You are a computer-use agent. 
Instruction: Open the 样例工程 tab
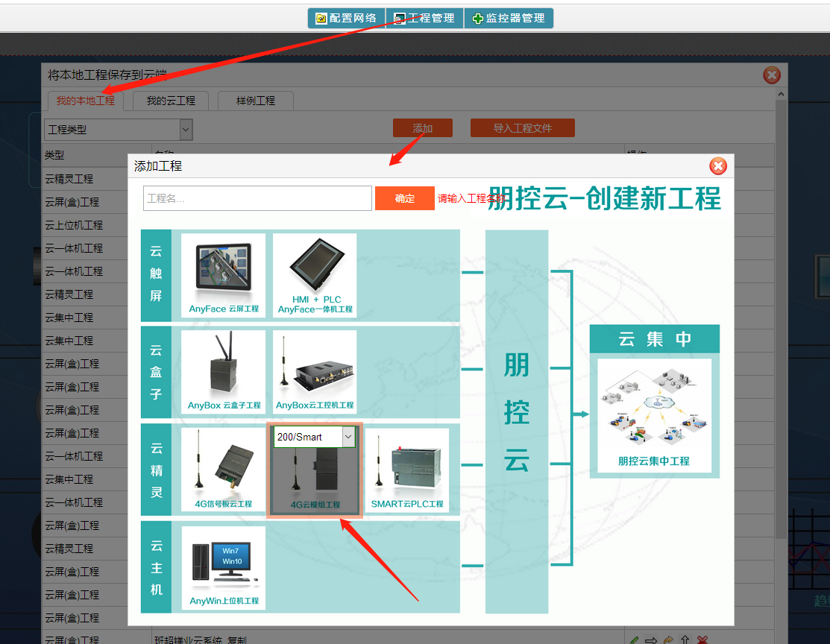click(x=256, y=101)
